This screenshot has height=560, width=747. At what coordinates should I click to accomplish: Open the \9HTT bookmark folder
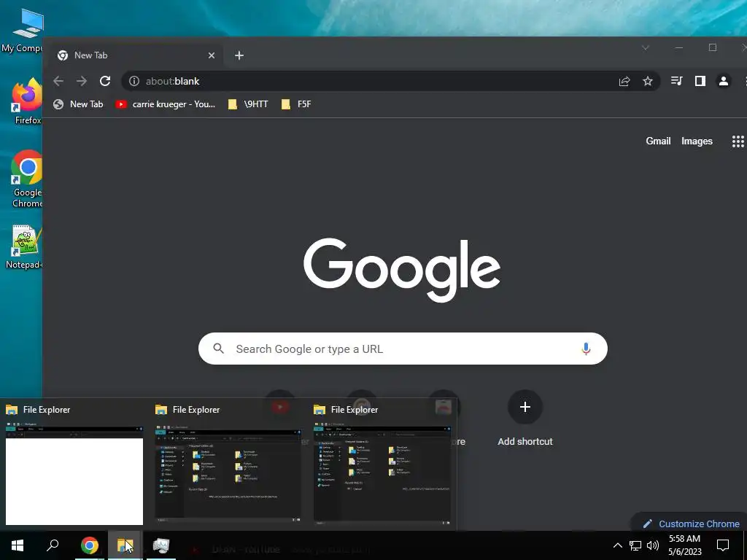coord(248,104)
